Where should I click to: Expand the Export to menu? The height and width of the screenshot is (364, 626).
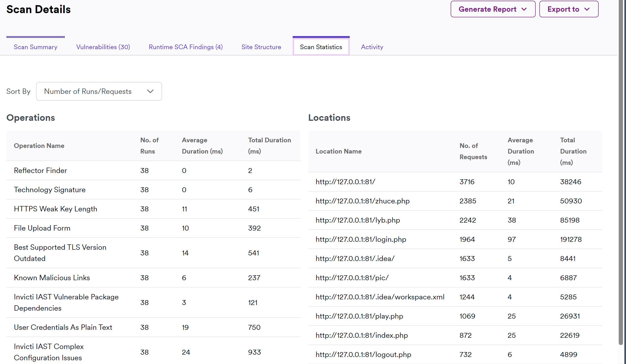pyautogui.click(x=568, y=9)
